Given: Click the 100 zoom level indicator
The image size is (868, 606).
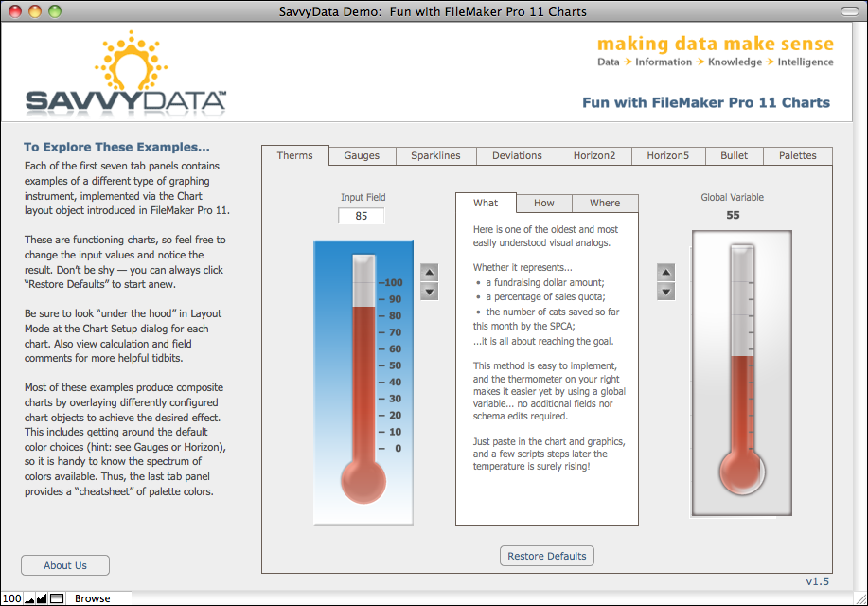Looking at the screenshot, I should [x=11, y=598].
